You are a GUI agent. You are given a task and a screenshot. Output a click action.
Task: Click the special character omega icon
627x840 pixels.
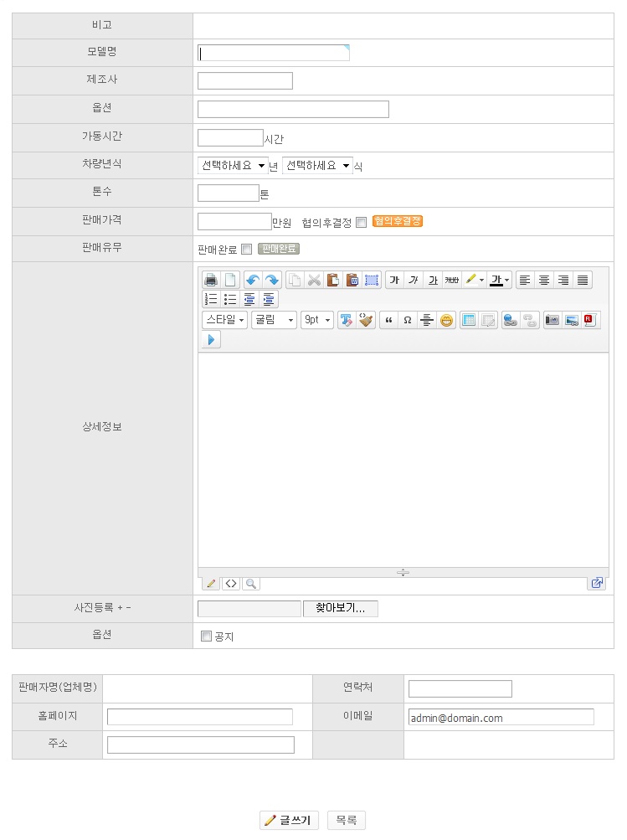[408, 320]
